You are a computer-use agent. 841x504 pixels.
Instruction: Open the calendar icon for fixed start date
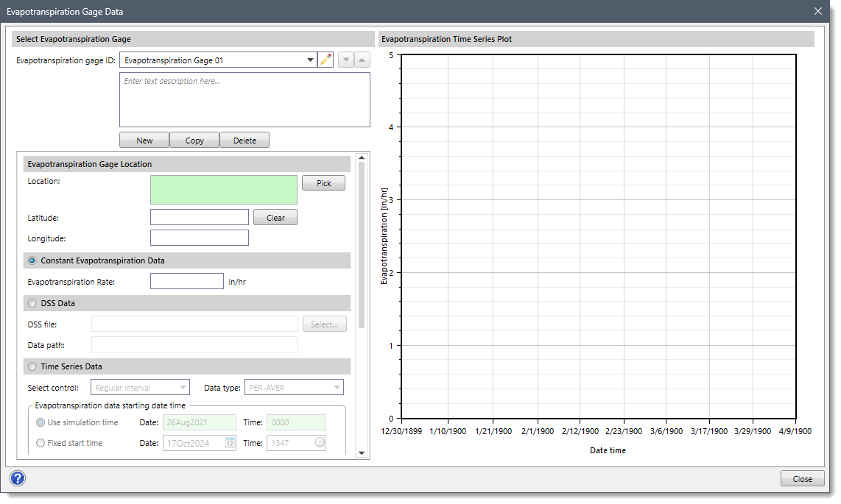pyautogui.click(x=229, y=442)
